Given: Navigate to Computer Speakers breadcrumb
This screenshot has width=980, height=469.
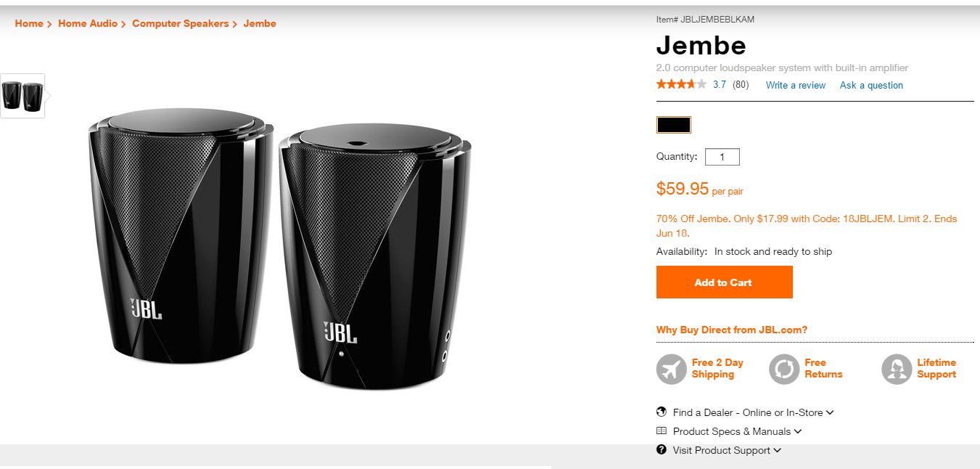Looking at the screenshot, I should click(x=180, y=23).
